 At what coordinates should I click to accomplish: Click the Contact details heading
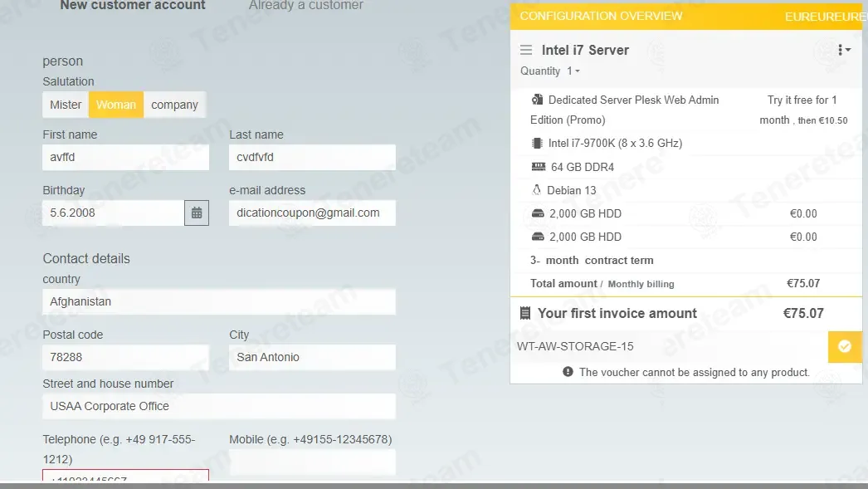coord(86,259)
